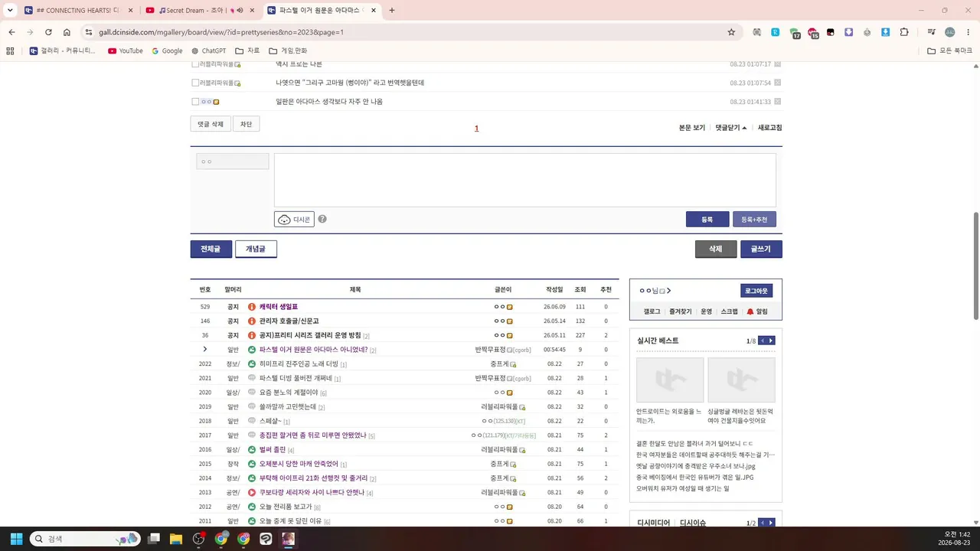Click the 새로고침 refresh link
This screenshot has width=980, height=551.
pos(769,128)
